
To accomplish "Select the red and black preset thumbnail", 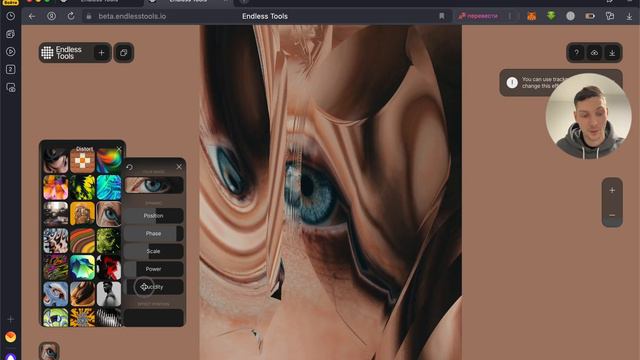I will point(109,267).
